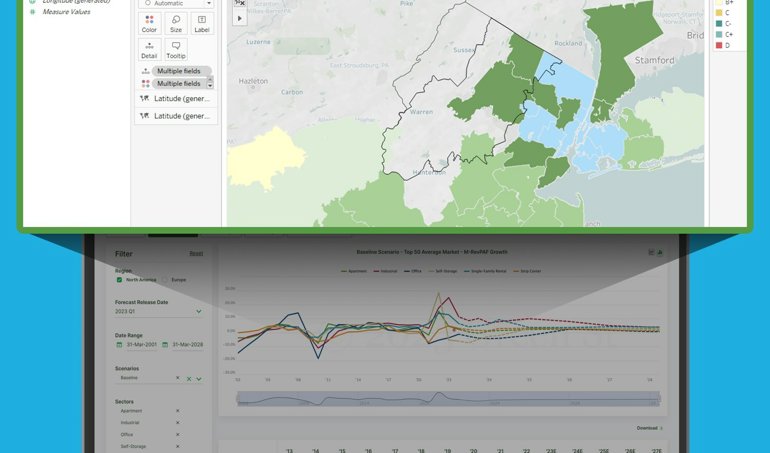Select the first Latitude (generated) layer
770x453 pixels.
175,98
